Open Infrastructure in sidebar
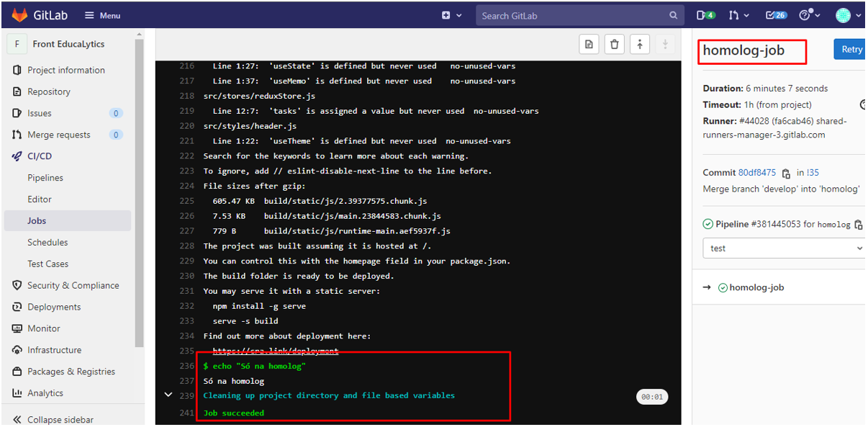Image resolution: width=868 pixels, height=427 pixels. (55, 350)
